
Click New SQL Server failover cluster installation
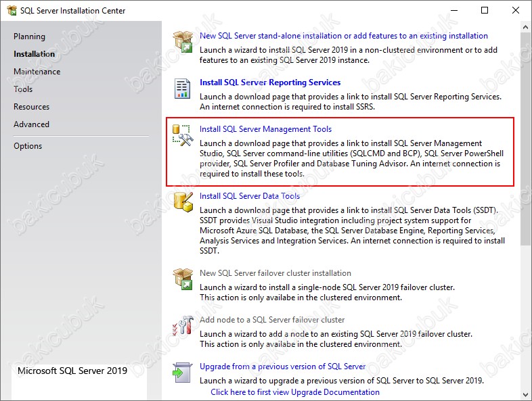(275, 273)
